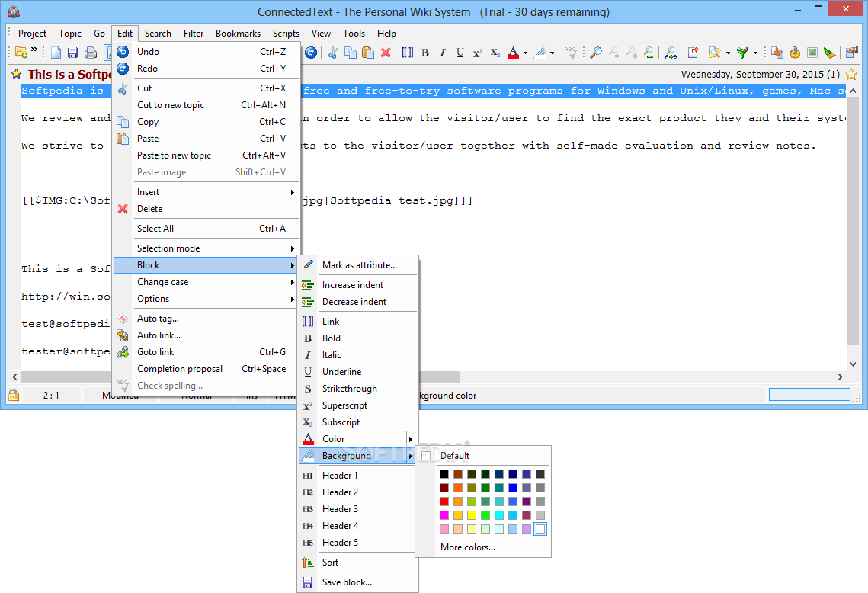The width and height of the screenshot is (868, 593).
Task: Choose Select All from the Edit menu
Action: (207, 229)
